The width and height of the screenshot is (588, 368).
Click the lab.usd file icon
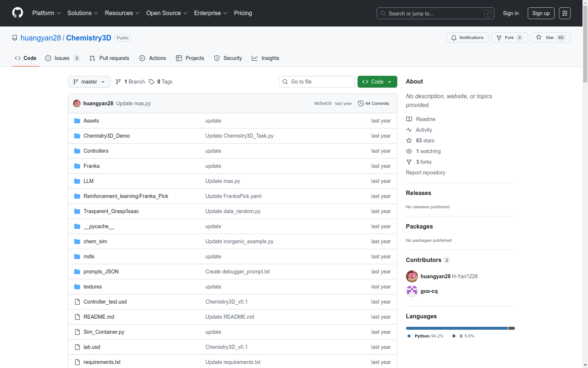point(77,347)
